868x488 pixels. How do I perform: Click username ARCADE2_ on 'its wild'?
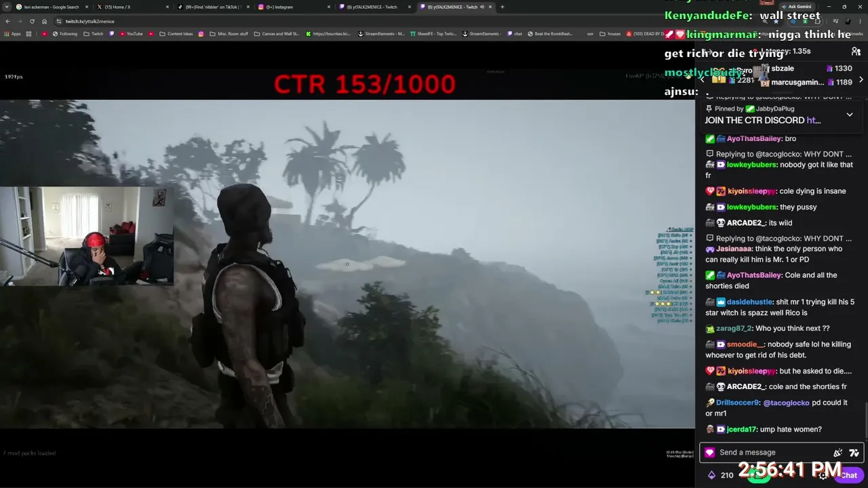click(746, 223)
